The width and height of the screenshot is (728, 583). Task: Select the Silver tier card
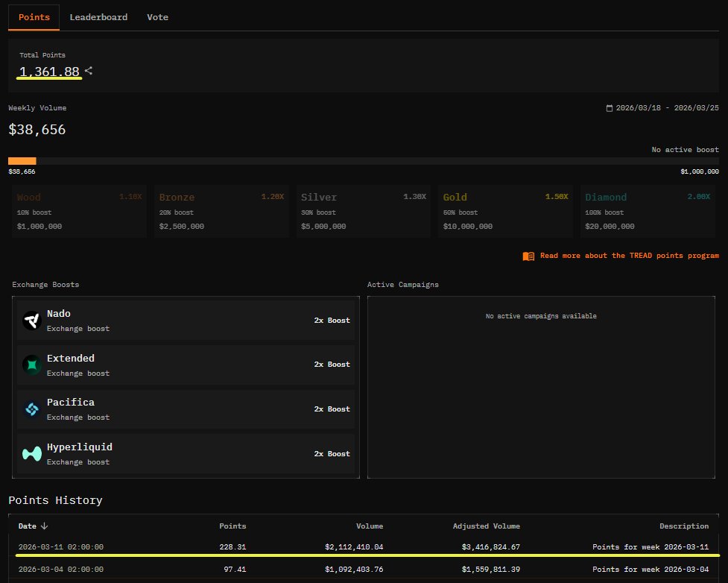364,212
